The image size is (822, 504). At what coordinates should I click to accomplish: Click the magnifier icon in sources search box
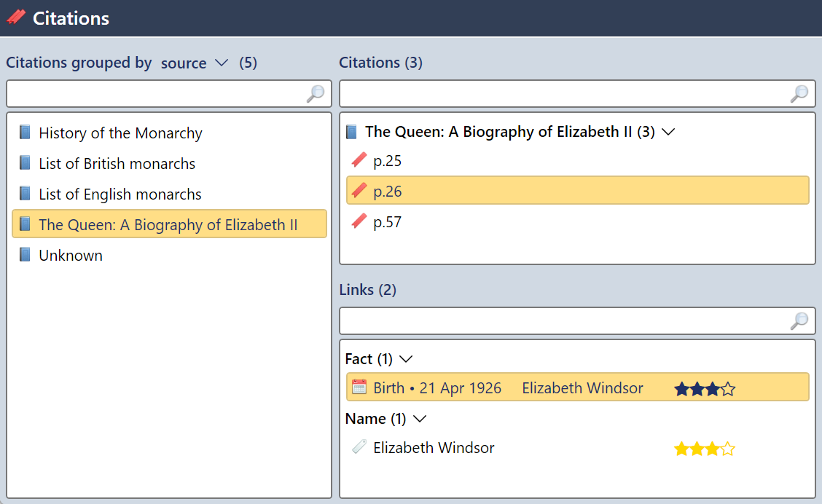[316, 94]
